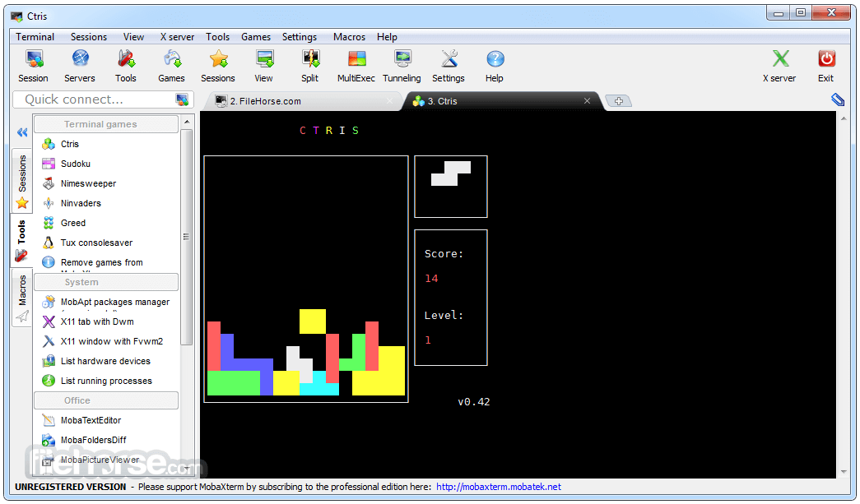Launch Ninvaders game
Screen dimensions: 860x504
(x=81, y=203)
